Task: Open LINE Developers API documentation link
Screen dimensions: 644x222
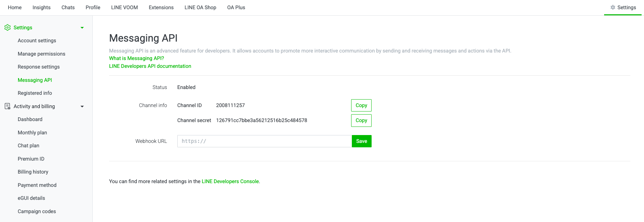Action: coord(150,66)
